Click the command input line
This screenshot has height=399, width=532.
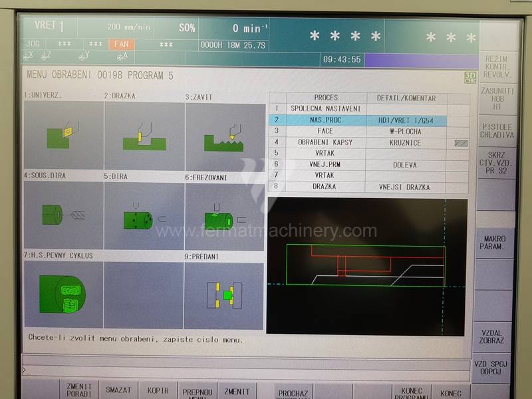point(246,369)
